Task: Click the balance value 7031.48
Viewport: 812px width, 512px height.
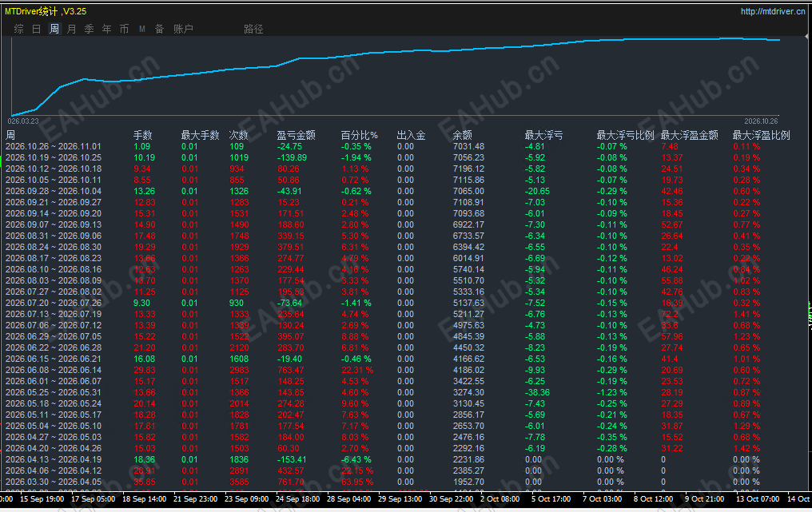Action: coord(468,146)
